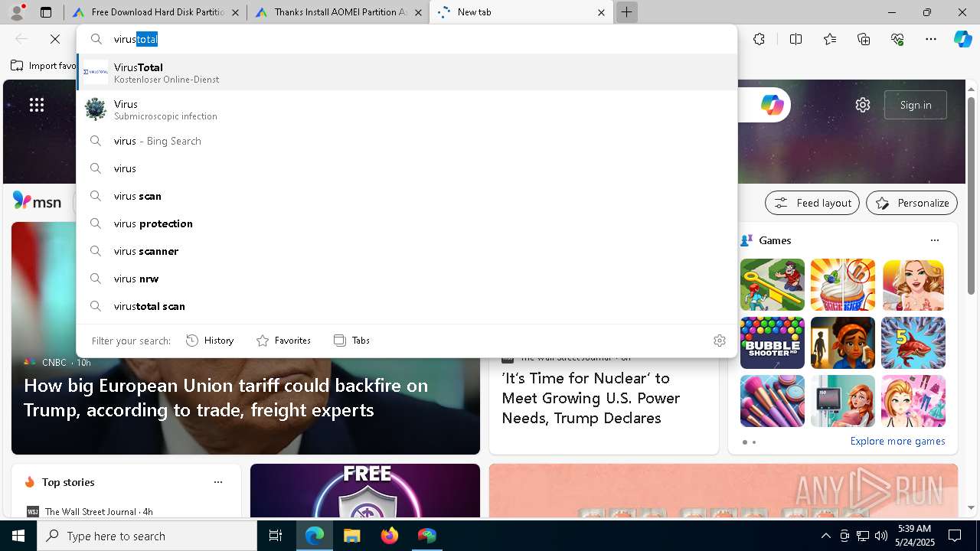This screenshot has width=980, height=551.
Task: Open the notifications center icon
Action: (x=955, y=536)
